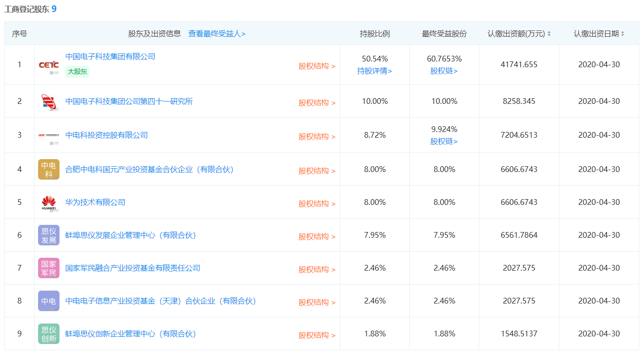
Task: Expand 股权结构 for 中电科投资控股有限公司
Action: coord(317,137)
